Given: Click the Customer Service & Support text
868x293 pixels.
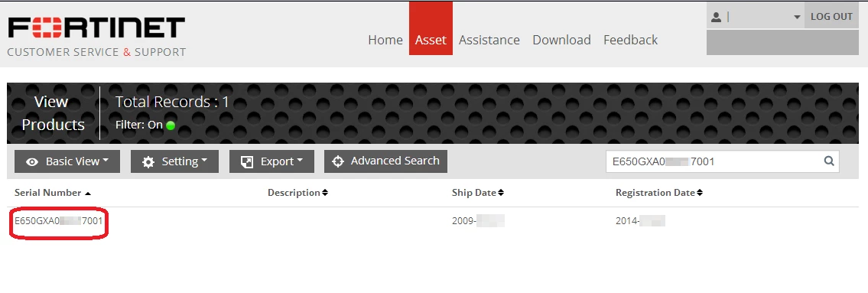Looking at the screenshot, I should [96, 52].
